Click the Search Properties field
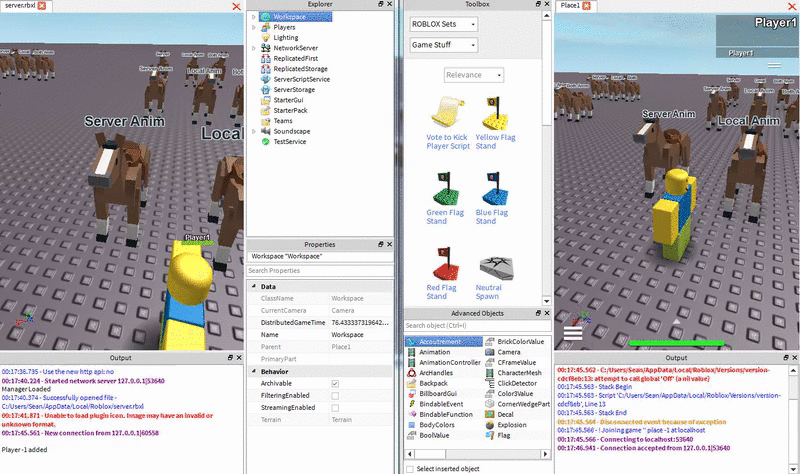 pos(320,271)
